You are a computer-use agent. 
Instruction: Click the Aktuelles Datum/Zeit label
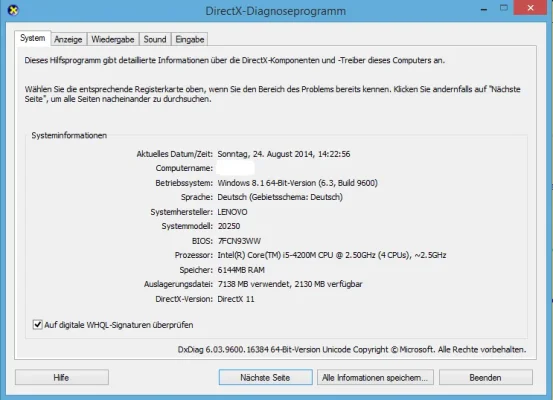(175, 154)
